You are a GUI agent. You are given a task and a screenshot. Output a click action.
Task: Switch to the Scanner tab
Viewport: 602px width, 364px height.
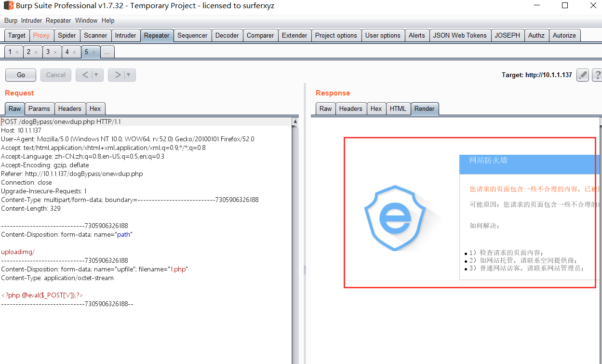(95, 35)
